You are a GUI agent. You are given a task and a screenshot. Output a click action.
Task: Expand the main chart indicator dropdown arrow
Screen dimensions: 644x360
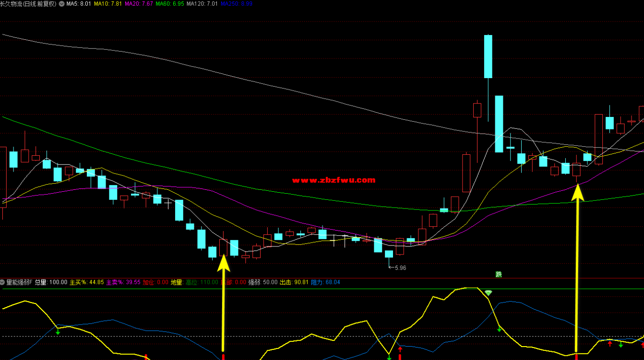tap(61, 3)
